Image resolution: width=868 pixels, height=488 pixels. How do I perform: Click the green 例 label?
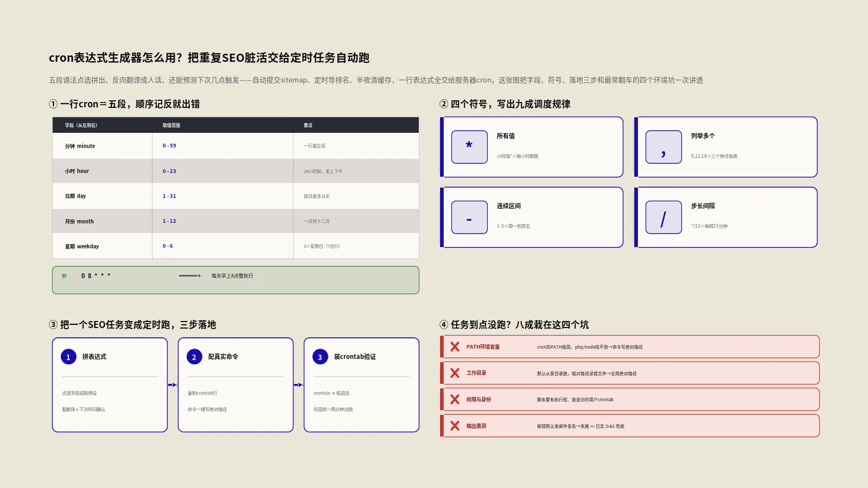click(64, 276)
